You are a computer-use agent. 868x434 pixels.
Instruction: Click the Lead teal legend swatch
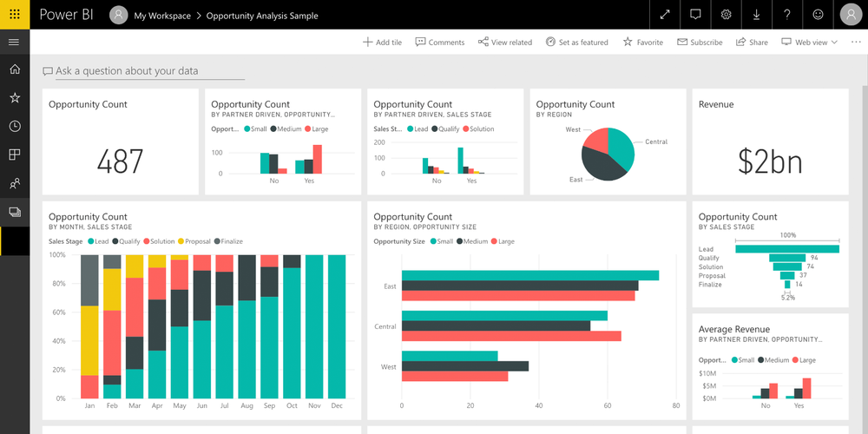coord(89,241)
